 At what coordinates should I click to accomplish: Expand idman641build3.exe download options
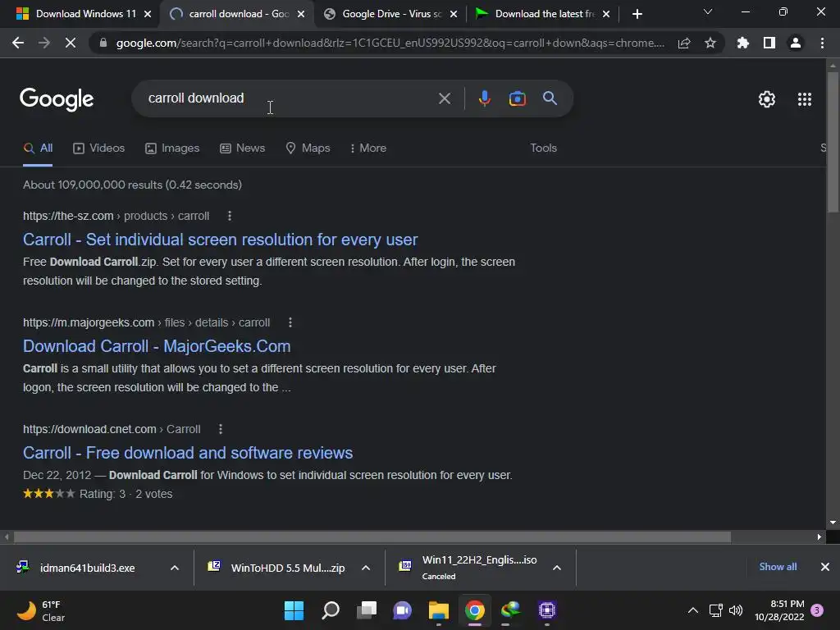tap(175, 568)
